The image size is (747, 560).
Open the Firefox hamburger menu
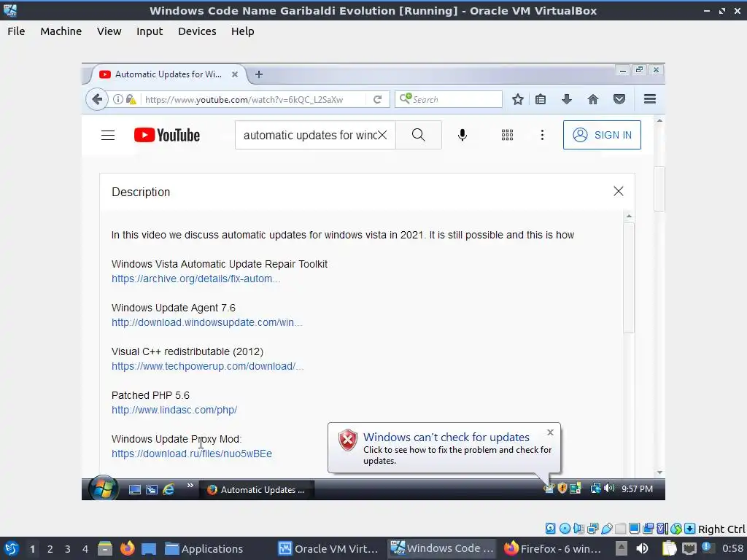coord(650,99)
